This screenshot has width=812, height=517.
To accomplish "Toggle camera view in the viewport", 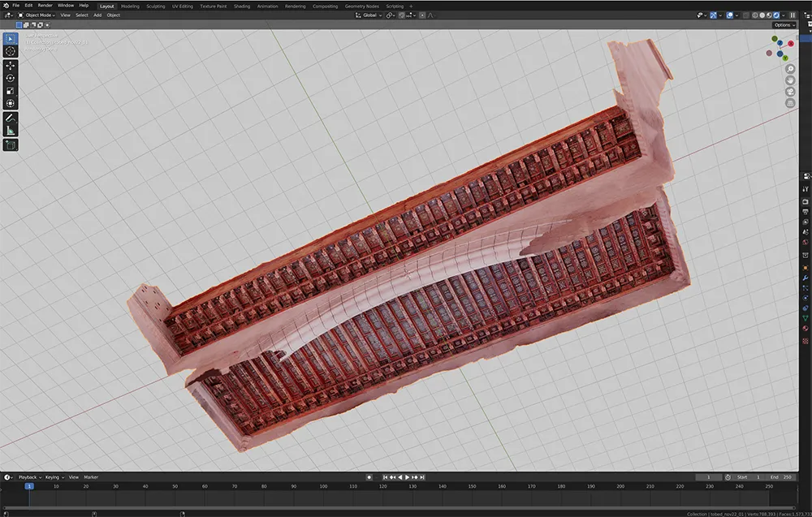I will pos(790,92).
